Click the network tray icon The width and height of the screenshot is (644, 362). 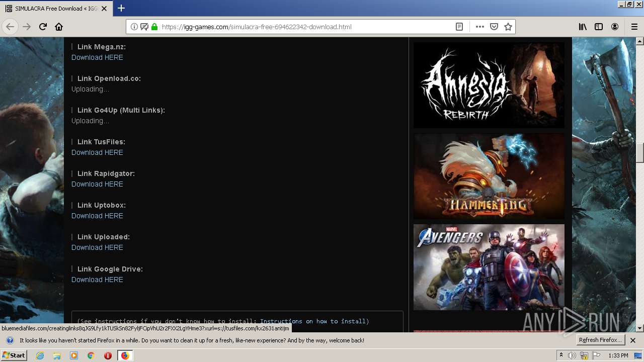(x=584, y=355)
